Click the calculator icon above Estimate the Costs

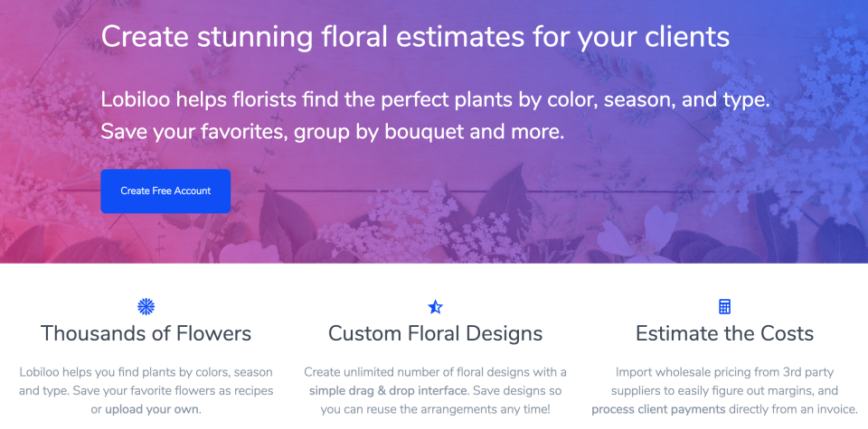point(724,306)
